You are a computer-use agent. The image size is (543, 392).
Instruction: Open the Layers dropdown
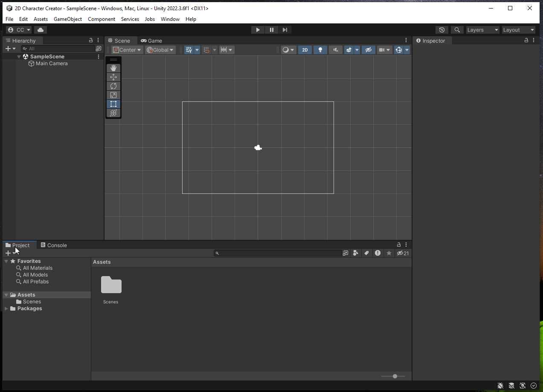[x=482, y=30]
